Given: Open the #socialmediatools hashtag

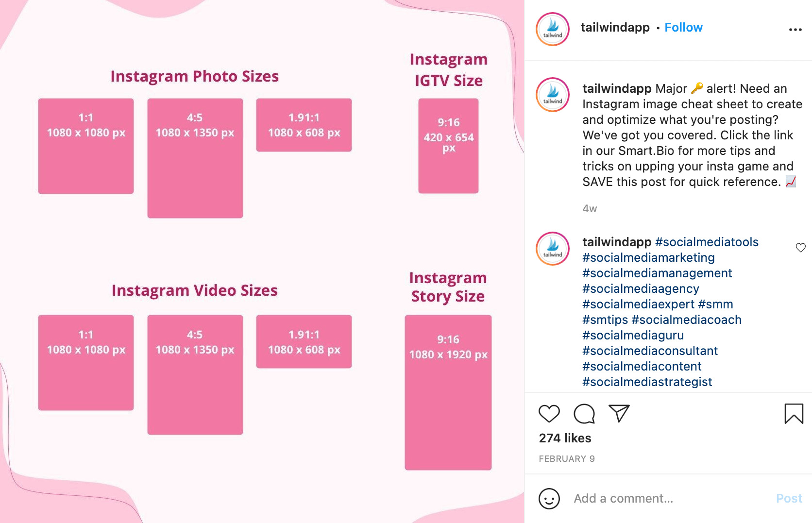Looking at the screenshot, I should click(707, 242).
